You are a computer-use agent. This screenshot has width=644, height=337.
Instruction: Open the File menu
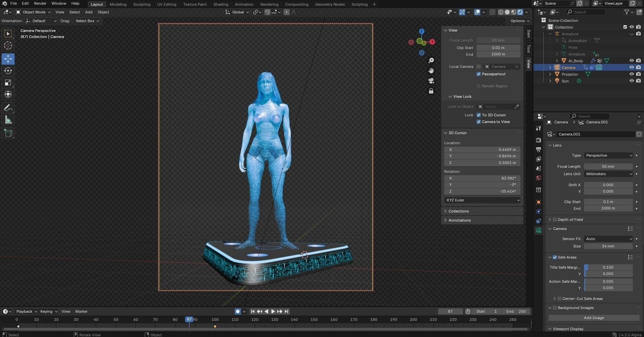13,3
